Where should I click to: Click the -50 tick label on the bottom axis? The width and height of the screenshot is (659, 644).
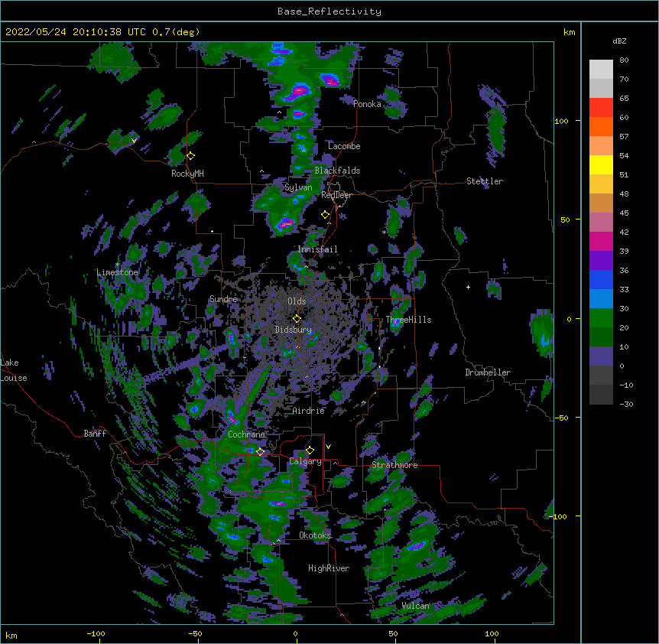(195, 633)
